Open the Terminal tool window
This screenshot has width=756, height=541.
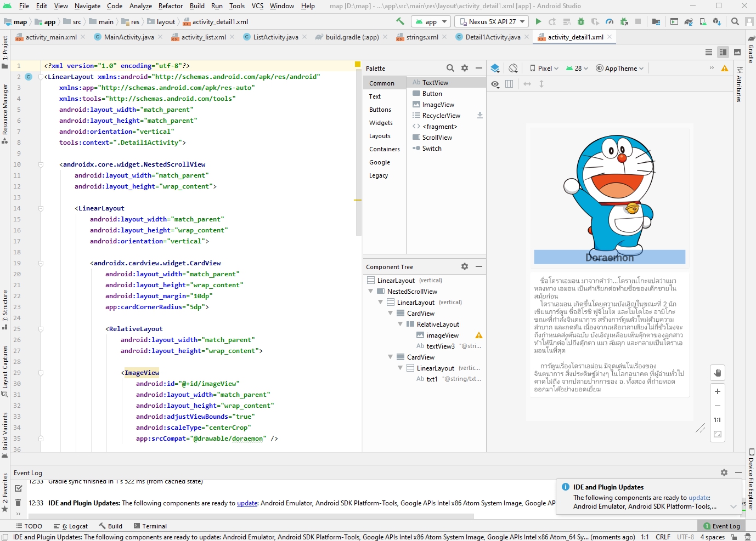click(150, 526)
